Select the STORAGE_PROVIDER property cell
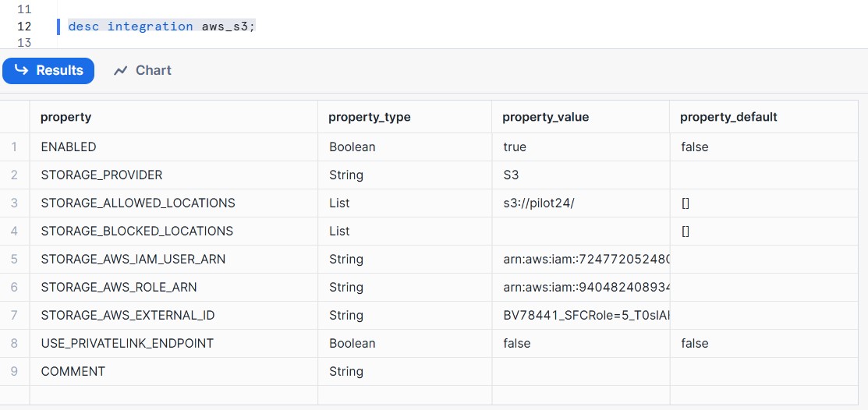Image resolution: width=868 pixels, height=410 pixels. point(101,175)
